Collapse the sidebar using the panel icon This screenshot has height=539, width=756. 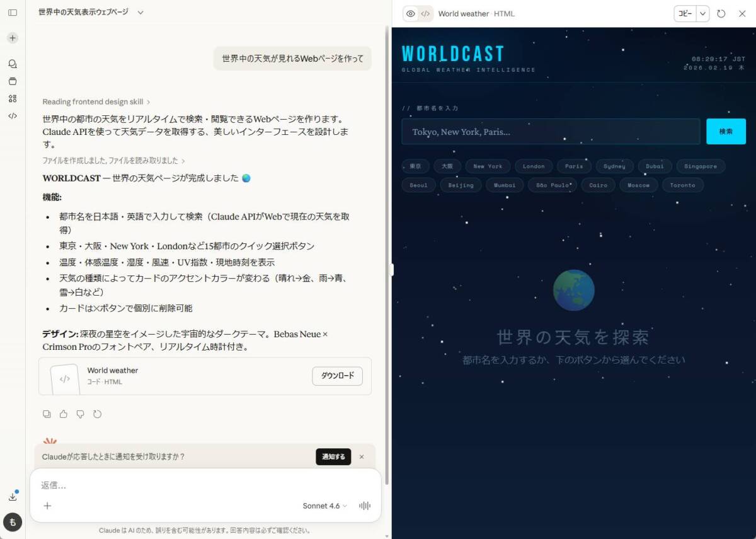[x=12, y=12]
